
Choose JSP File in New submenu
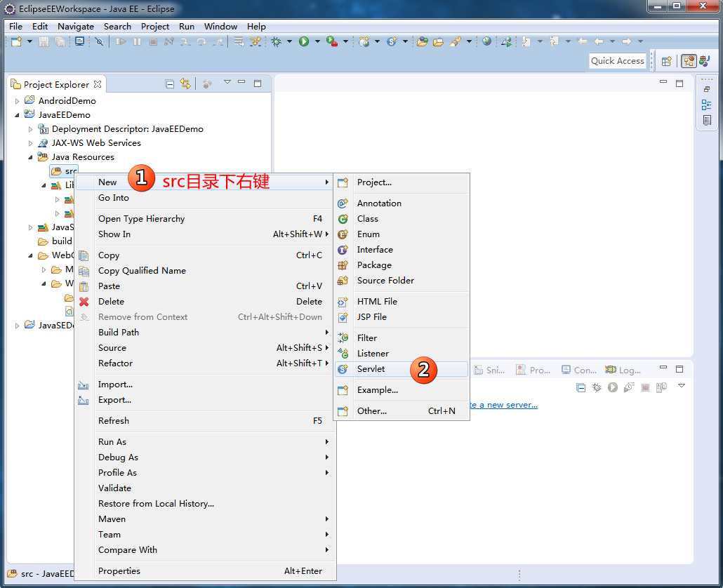(401, 316)
